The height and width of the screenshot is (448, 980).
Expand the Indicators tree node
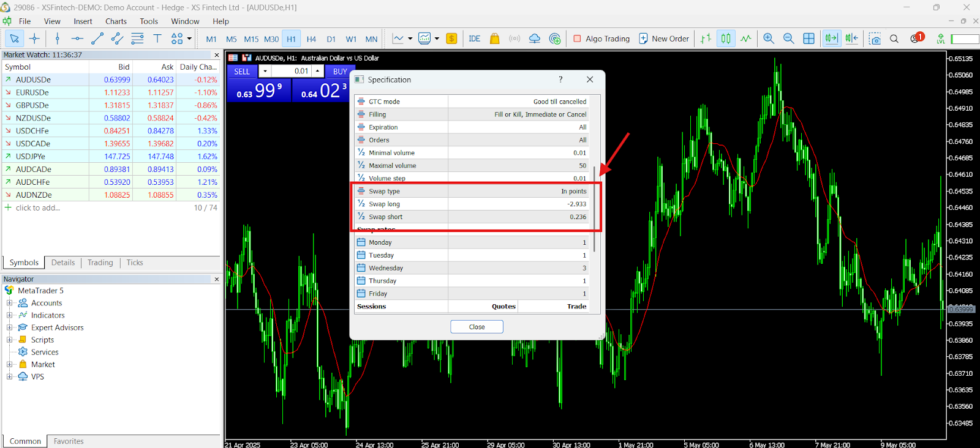click(9, 315)
